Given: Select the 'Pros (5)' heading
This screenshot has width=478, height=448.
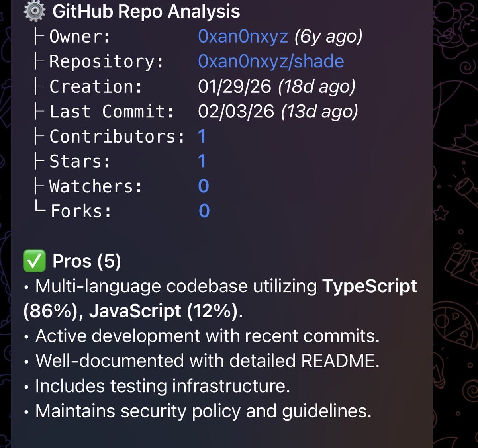Looking at the screenshot, I should tap(86, 261).
